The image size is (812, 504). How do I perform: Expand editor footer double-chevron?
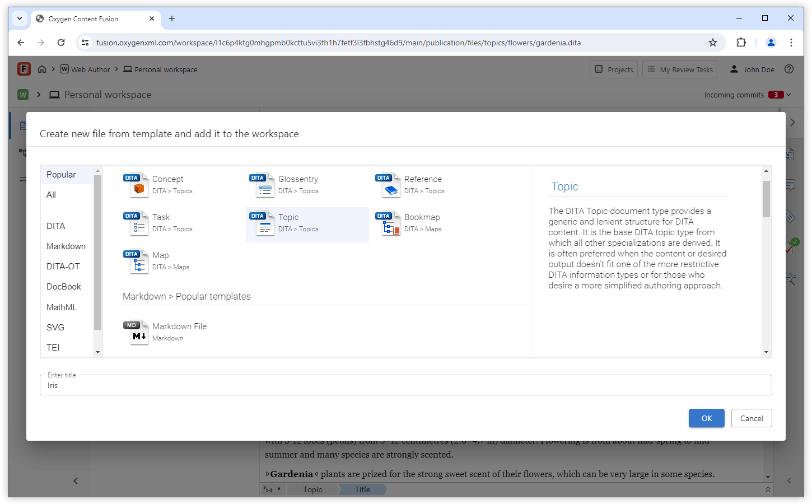pos(768,489)
